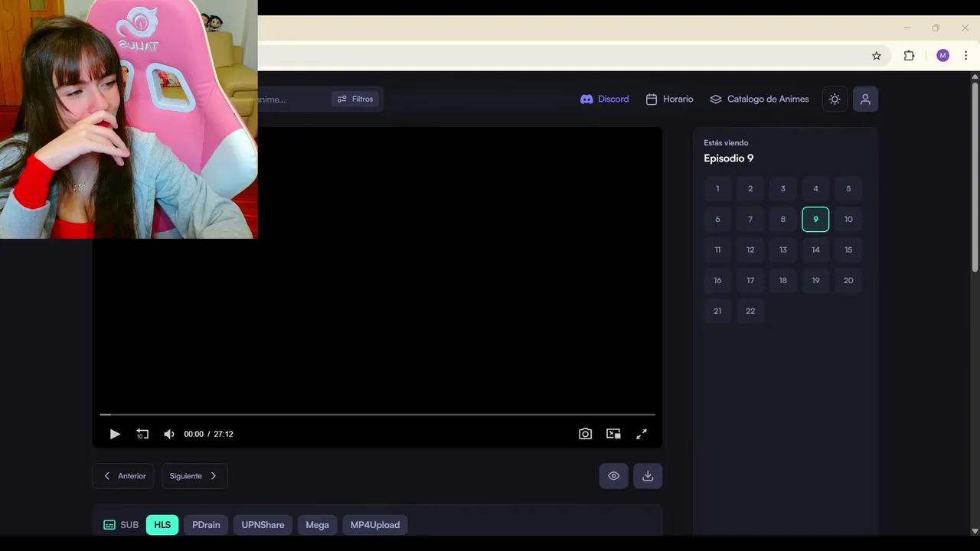This screenshot has width=980, height=551.
Task: Select episode 3
Action: [x=782, y=188]
